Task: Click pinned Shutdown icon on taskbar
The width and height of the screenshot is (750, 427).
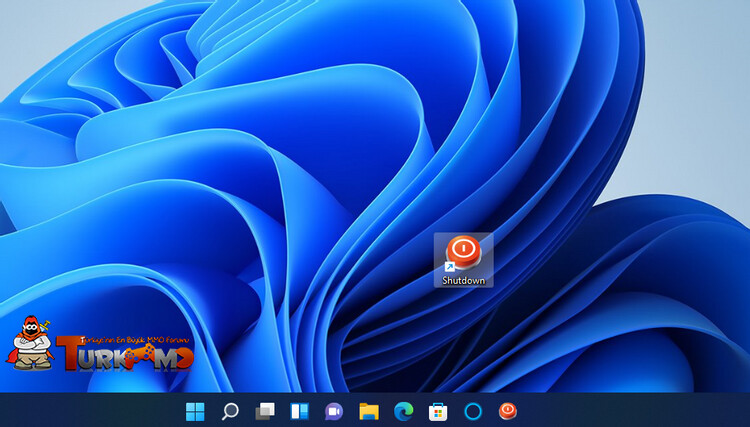Action: click(507, 411)
